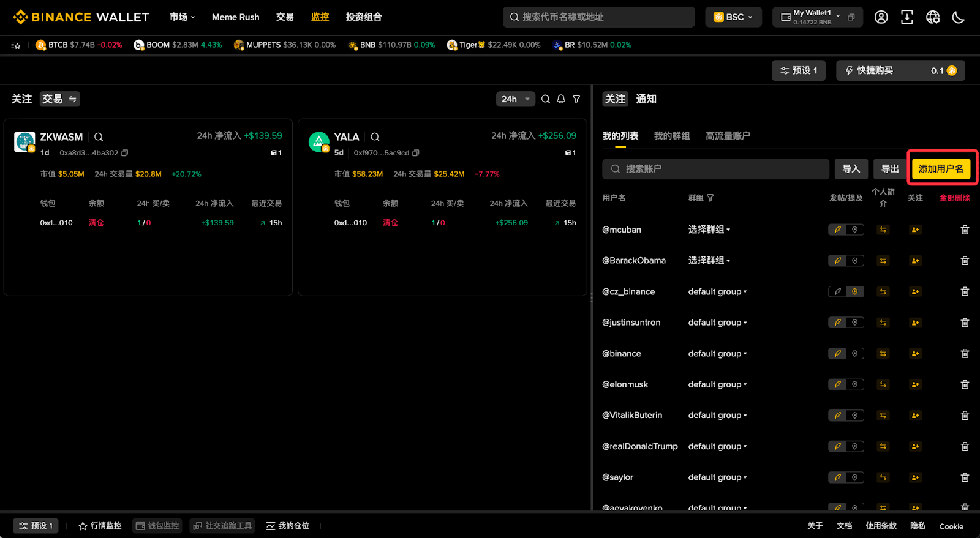Expand the 24h timeframe dropdown
The image size is (980, 538).
tap(516, 99)
